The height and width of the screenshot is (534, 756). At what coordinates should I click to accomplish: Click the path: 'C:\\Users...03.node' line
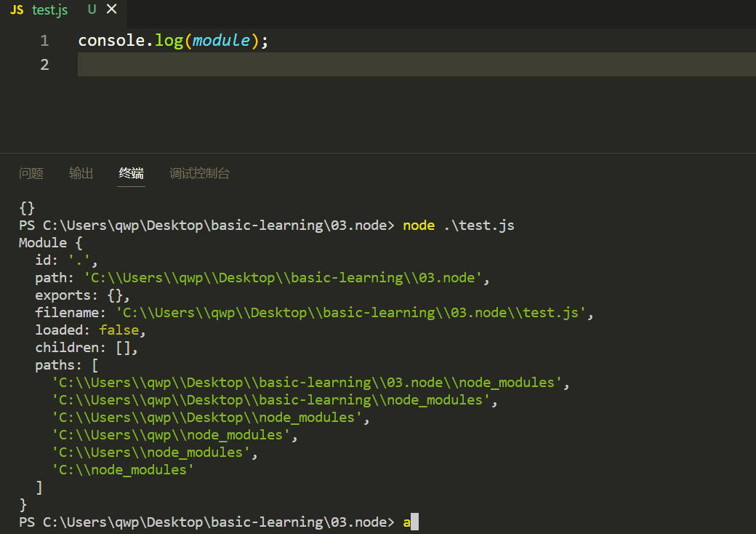tap(262, 278)
